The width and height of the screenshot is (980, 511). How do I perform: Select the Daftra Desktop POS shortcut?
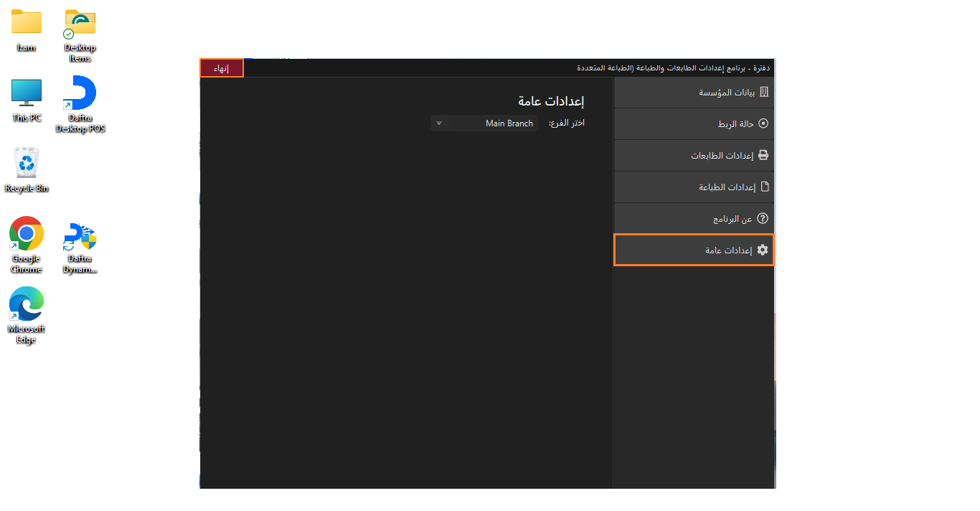80,105
